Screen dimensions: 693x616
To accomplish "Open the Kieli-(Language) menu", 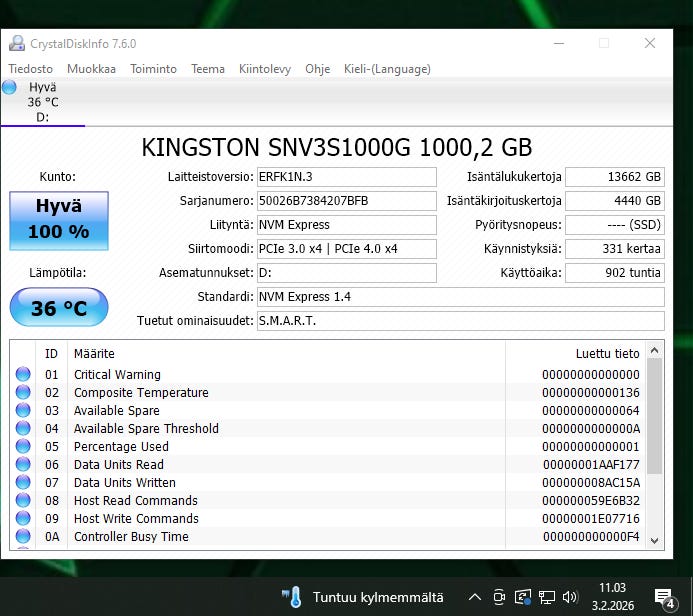I will point(387,69).
